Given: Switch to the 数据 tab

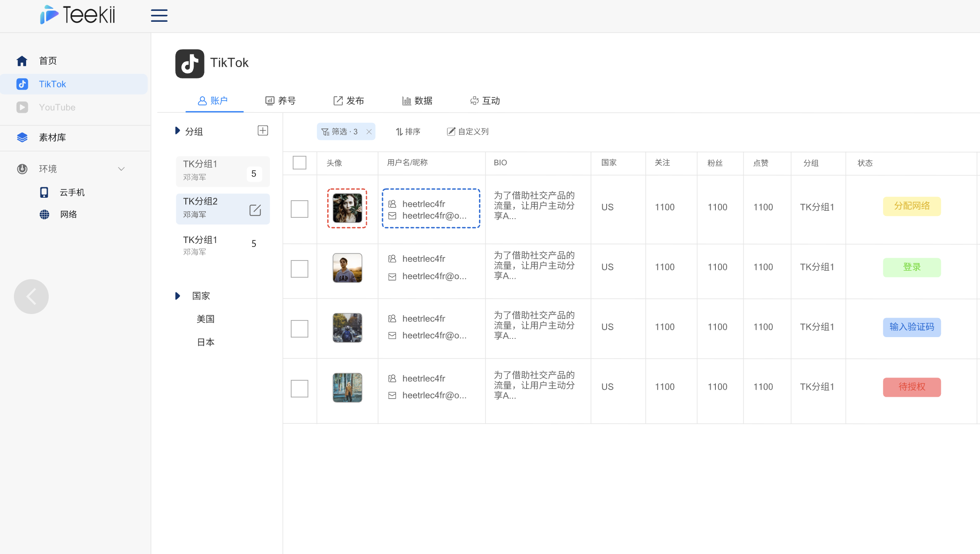Looking at the screenshot, I should coord(417,101).
